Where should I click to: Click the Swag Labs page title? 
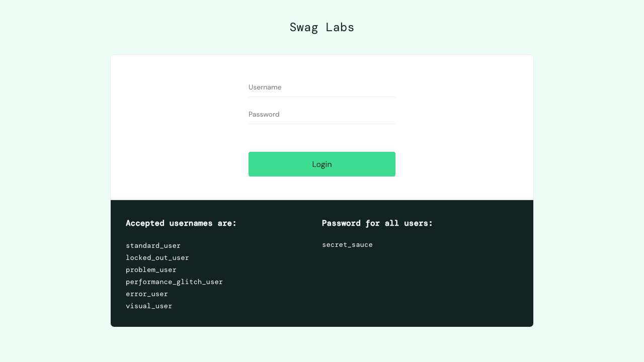coord(322,27)
